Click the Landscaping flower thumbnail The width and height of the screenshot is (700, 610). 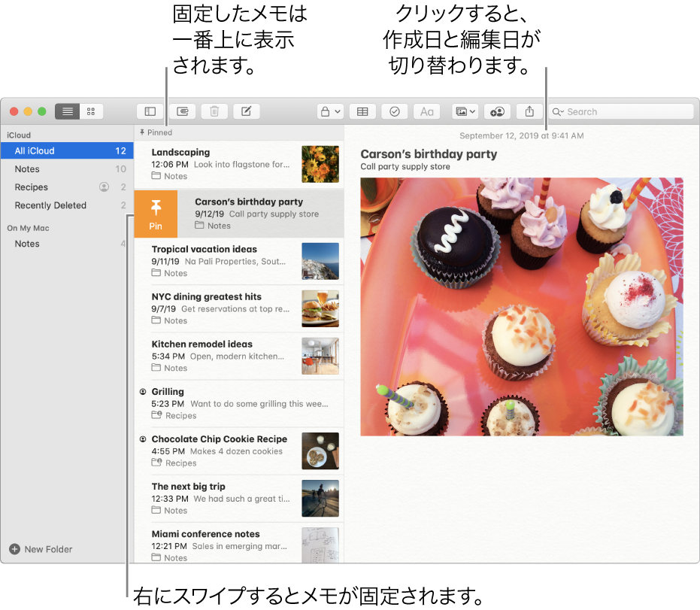click(x=320, y=164)
